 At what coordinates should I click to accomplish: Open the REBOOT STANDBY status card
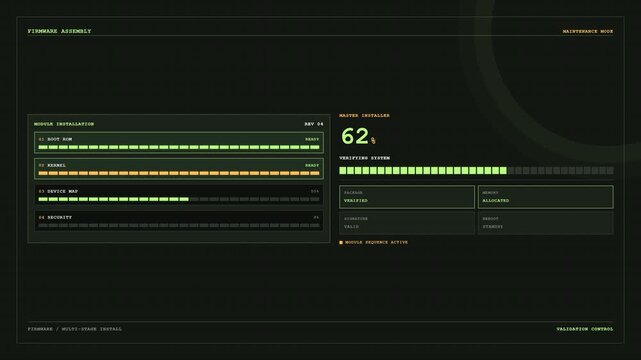(546, 223)
